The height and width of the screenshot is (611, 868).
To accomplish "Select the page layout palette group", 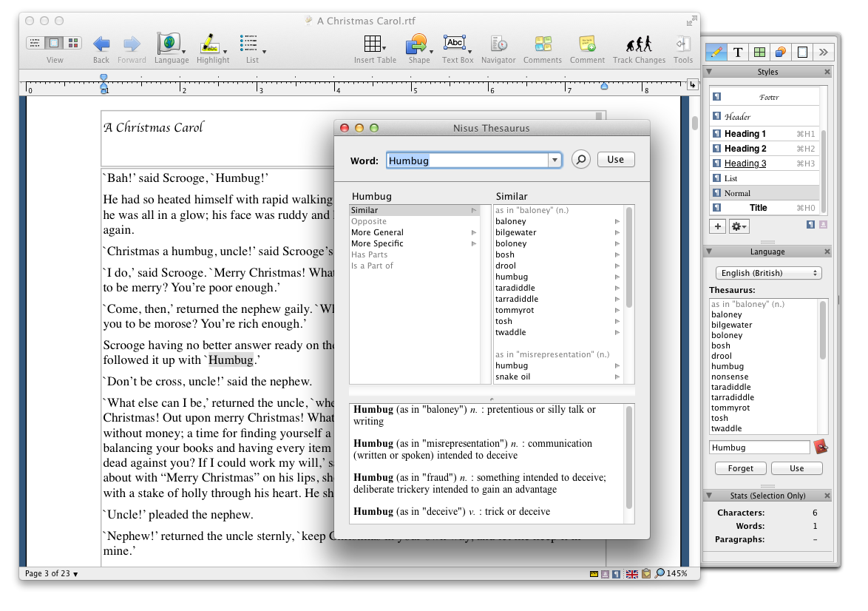I will point(802,52).
